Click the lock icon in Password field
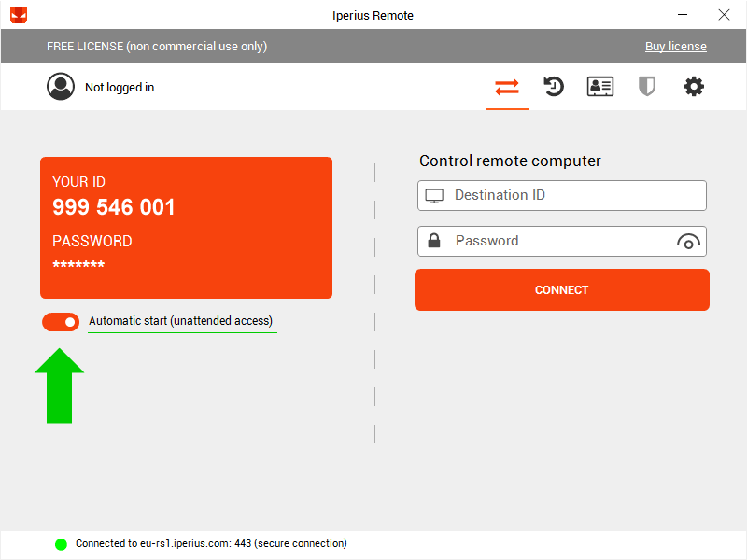 (x=434, y=241)
